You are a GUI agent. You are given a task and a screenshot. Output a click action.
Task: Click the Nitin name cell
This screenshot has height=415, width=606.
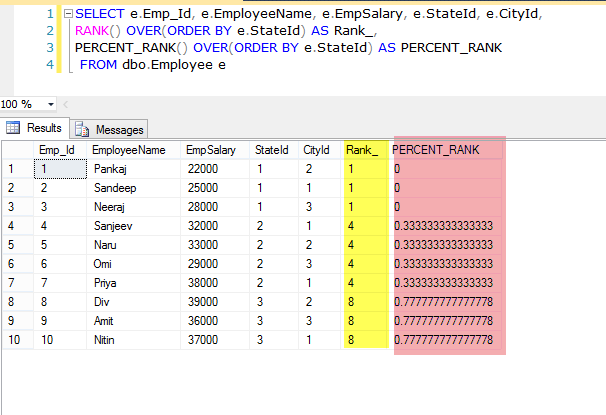(x=133, y=340)
